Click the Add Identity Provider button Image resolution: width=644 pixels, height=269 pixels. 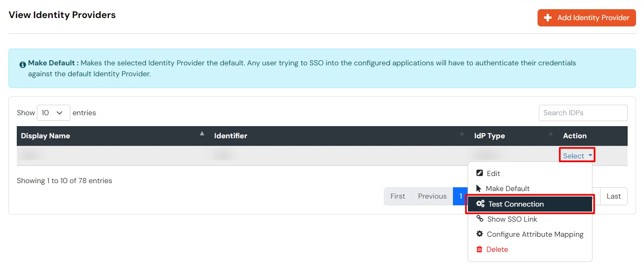pyautogui.click(x=587, y=18)
